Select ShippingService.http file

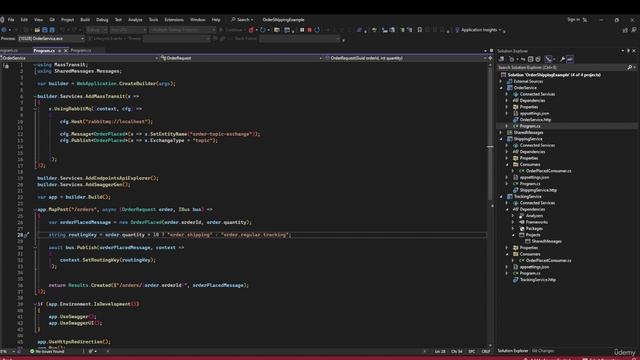538,190
